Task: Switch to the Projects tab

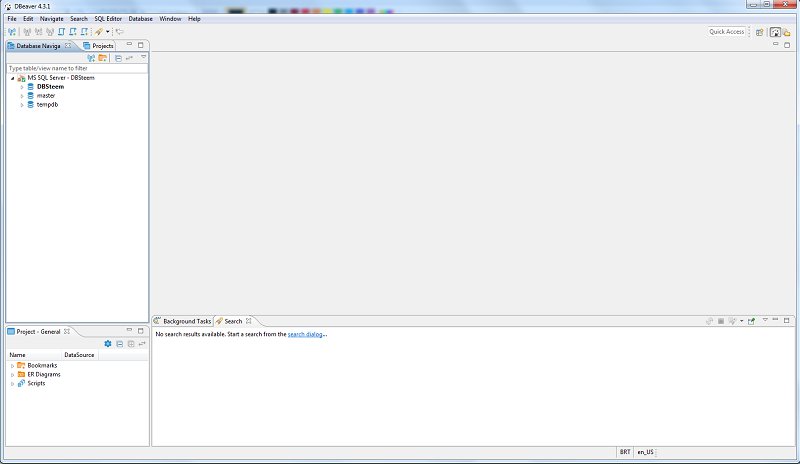Action: click(98, 45)
